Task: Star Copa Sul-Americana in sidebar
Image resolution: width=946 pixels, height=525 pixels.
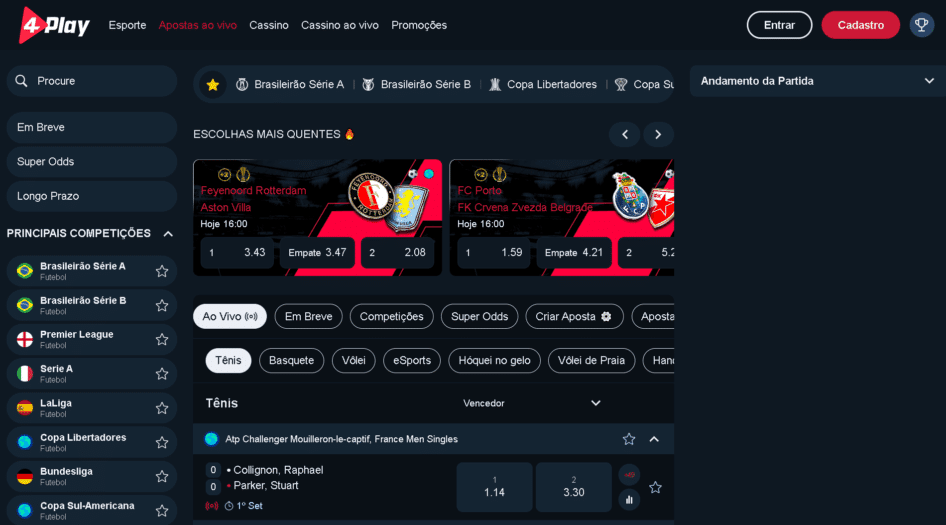Action: click(x=162, y=511)
